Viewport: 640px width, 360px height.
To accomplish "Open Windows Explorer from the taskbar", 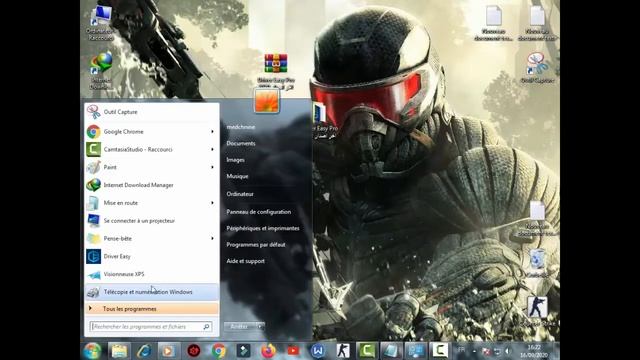I will (119, 351).
